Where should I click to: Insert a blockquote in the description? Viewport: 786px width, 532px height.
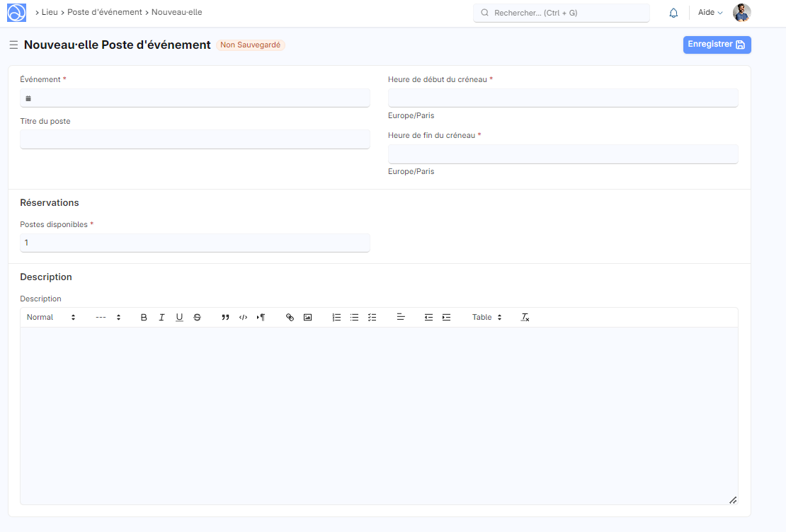click(225, 318)
